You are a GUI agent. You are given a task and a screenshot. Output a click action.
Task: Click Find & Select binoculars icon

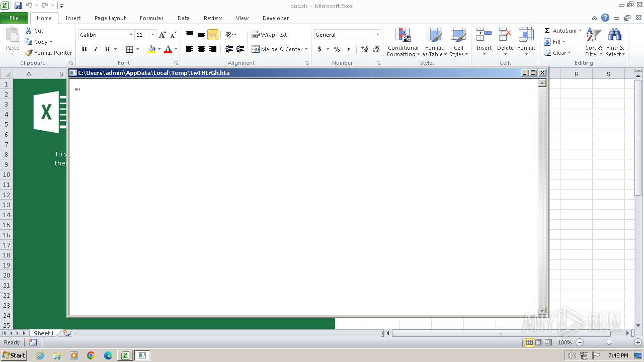click(x=614, y=35)
